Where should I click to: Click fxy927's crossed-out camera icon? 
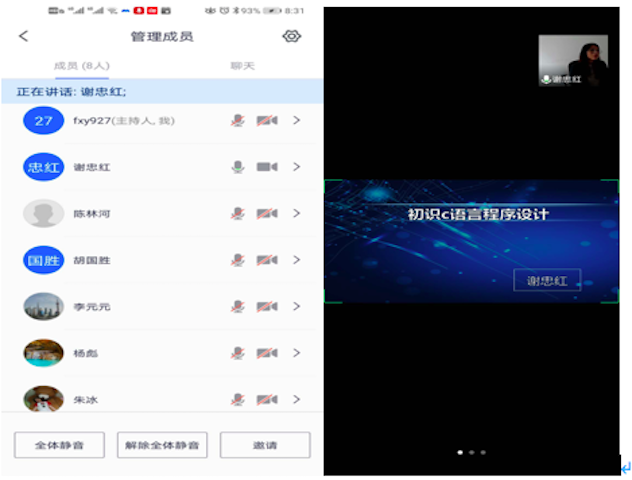click(x=266, y=121)
